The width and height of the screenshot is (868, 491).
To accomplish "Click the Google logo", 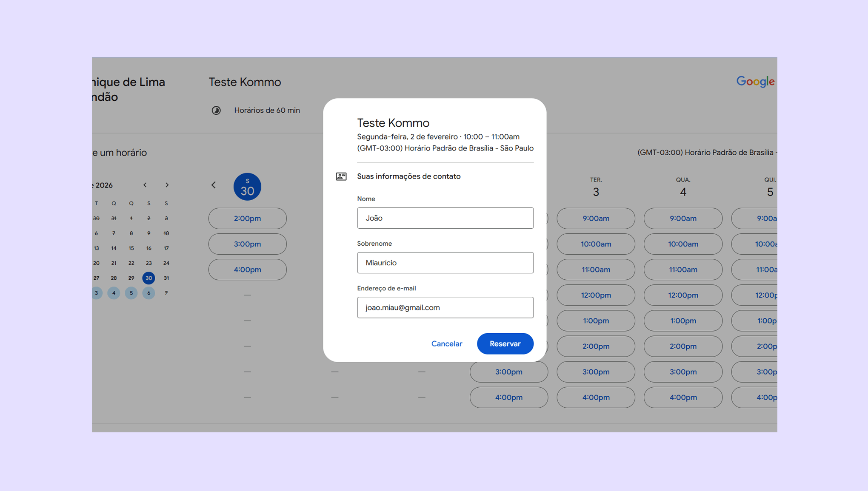I will tap(755, 82).
